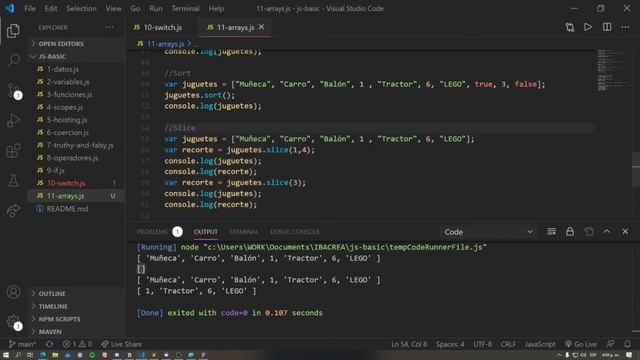Open the Run menu
Viewport: 640px width, 360px height.
tap(156, 8)
